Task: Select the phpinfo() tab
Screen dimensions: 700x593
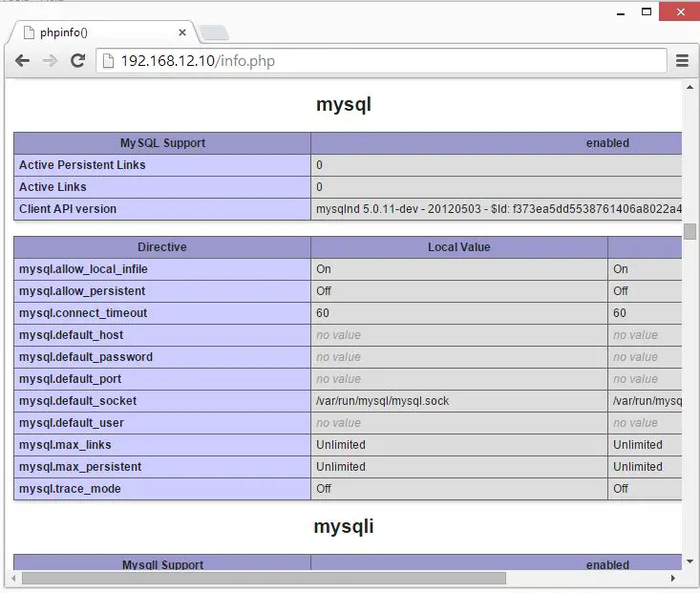Action: coord(103,32)
